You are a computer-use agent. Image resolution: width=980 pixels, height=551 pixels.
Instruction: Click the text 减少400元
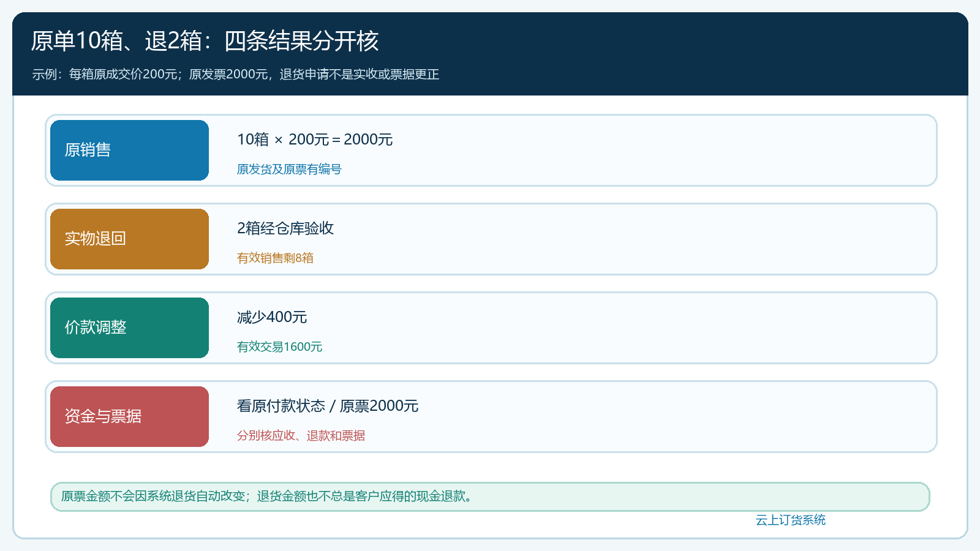point(272,317)
